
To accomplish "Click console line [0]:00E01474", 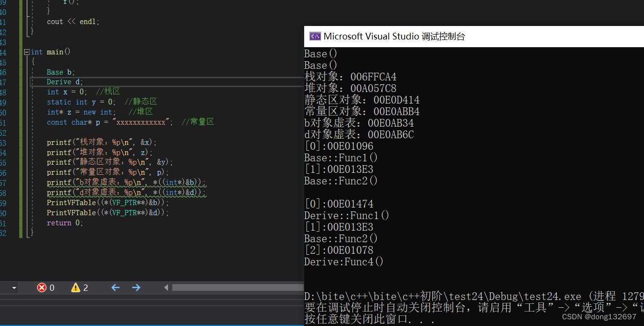I will [x=339, y=204].
